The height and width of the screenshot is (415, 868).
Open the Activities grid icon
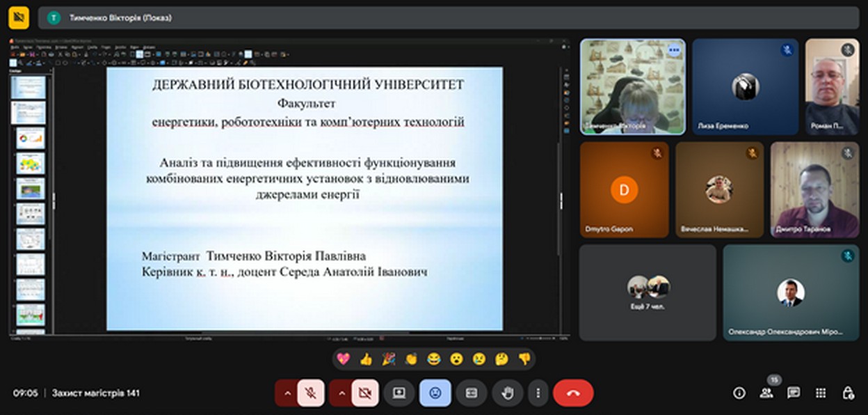(821, 393)
